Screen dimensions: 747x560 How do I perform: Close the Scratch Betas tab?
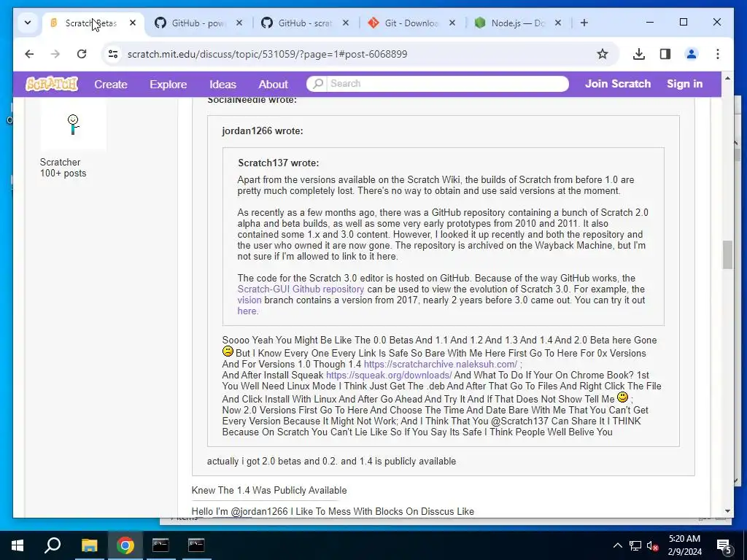pos(133,23)
